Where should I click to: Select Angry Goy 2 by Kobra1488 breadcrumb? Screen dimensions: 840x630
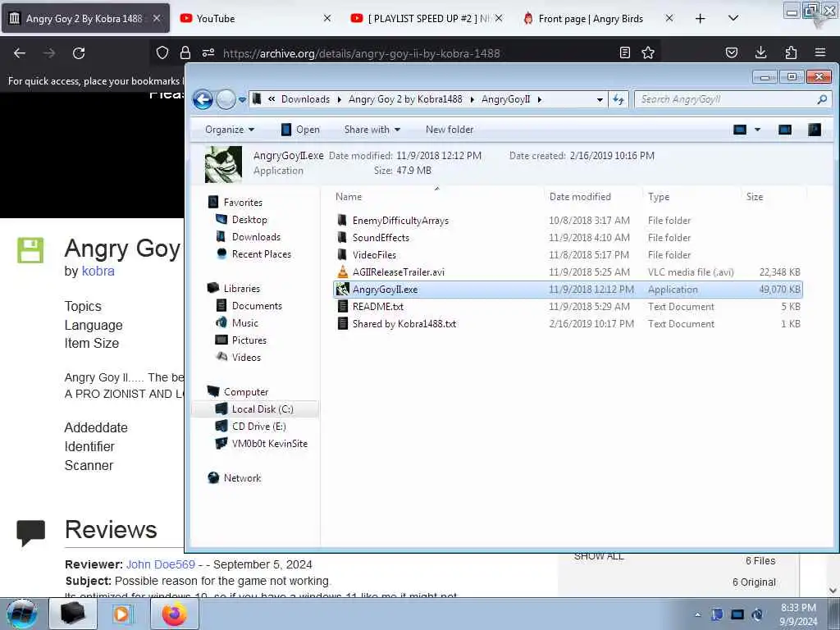[x=405, y=99]
